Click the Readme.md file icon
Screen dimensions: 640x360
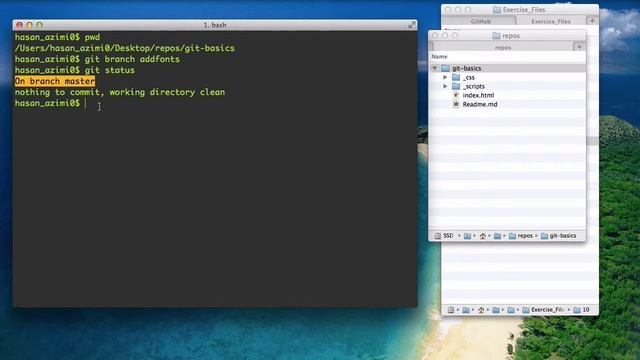coord(456,104)
